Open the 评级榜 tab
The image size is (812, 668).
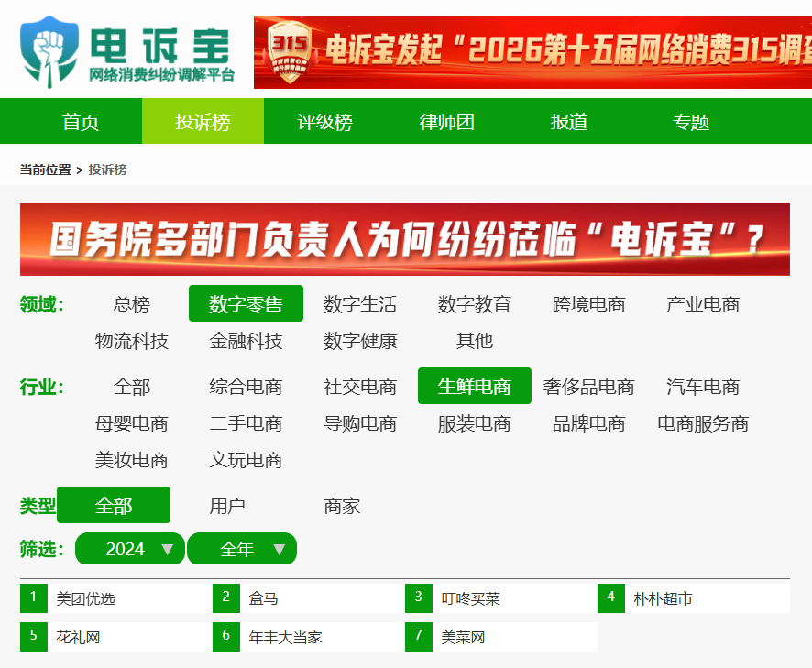pos(324,122)
